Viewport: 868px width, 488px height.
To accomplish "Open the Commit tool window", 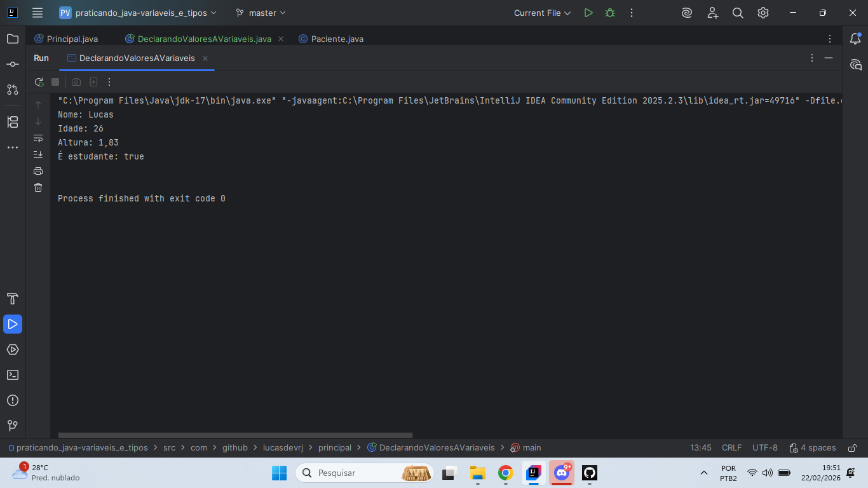I will [x=13, y=64].
